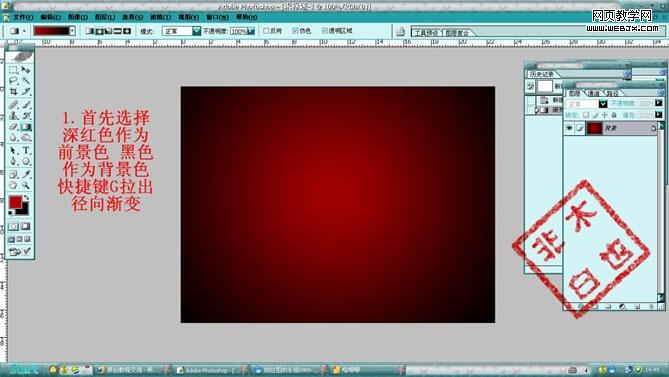Image resolution: width=669 pixels, height=377 pixels.
Task: Open the 编辑(E) menu
Action: click(x=50, y=17)
